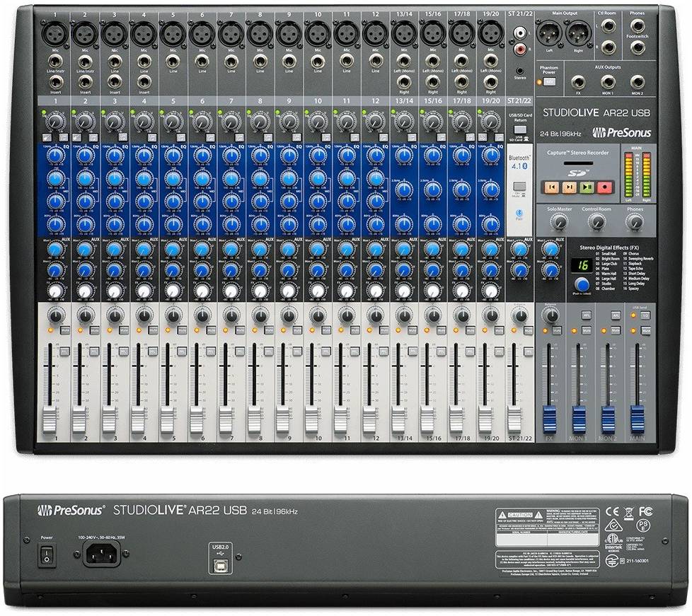Mute channel 6
The height and width of the screenshot is (616, 692).
coord(211,330)
